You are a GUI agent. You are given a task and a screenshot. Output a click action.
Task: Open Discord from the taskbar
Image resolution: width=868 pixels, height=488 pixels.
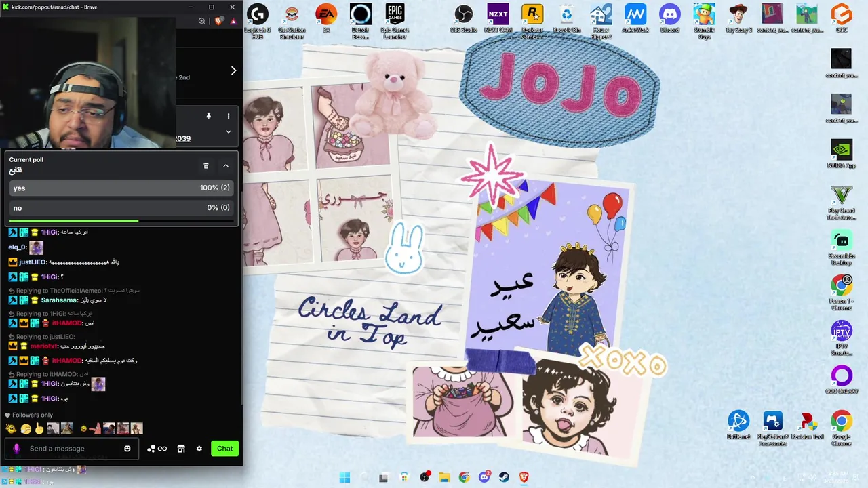click(x=484, y=477)
